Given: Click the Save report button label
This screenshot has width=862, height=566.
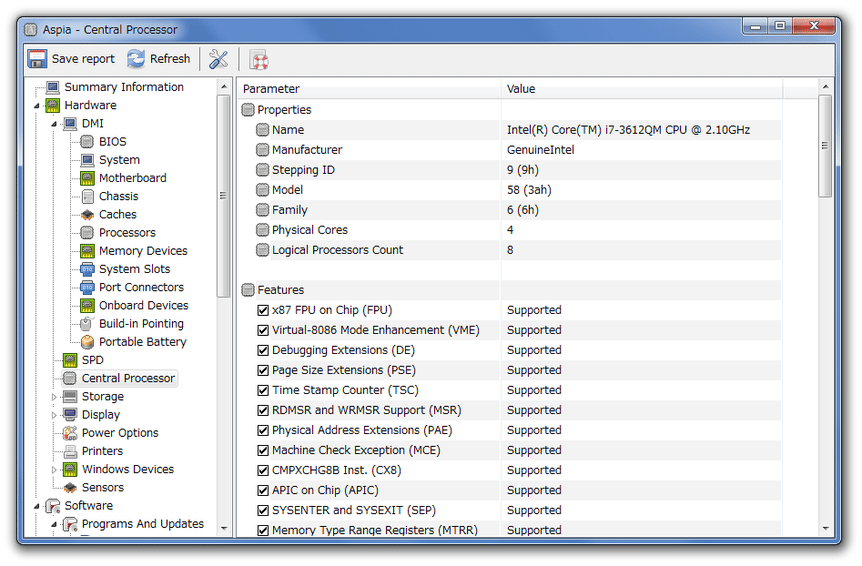Looking at the screenshot, I should (83, 59).
